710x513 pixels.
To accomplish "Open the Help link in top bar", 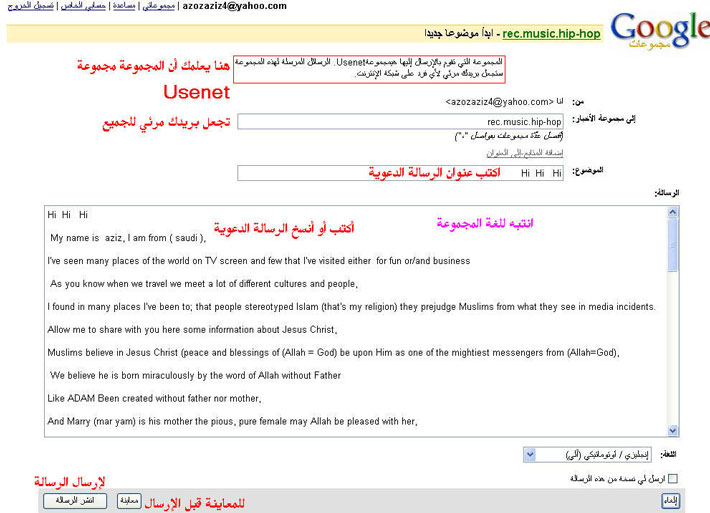I will (124, 6).
